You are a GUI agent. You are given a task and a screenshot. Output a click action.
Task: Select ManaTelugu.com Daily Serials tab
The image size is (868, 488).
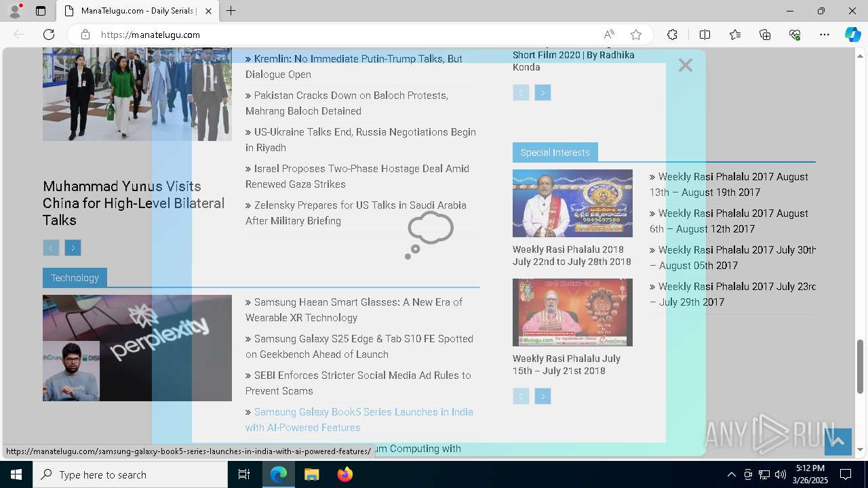pyautogui.click(x=138, y=11)
